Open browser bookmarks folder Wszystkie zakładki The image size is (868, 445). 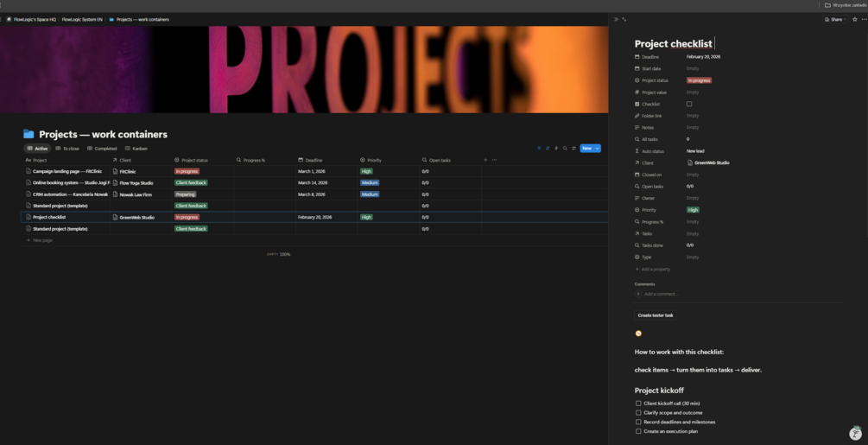point(846,5)
